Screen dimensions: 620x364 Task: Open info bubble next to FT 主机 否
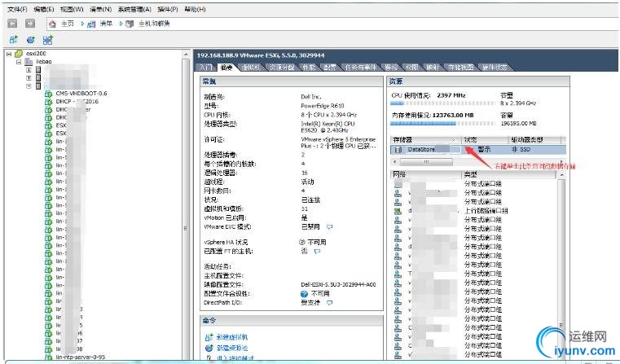[317, 252]
